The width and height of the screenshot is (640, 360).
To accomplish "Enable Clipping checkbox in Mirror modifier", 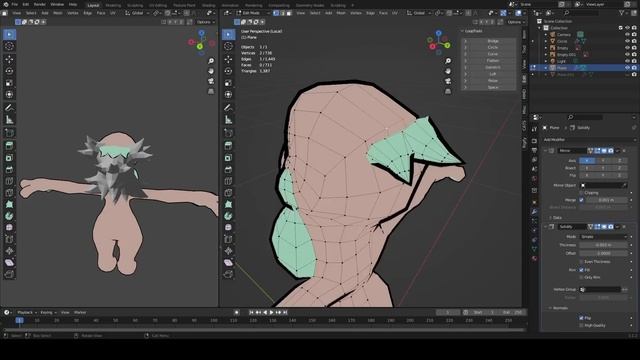I will coord(582,193).
